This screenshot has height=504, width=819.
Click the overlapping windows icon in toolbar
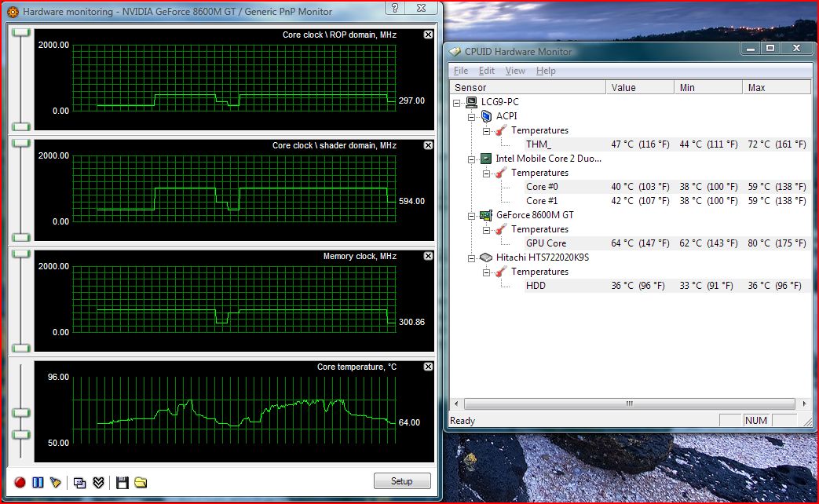coord(79,483)
